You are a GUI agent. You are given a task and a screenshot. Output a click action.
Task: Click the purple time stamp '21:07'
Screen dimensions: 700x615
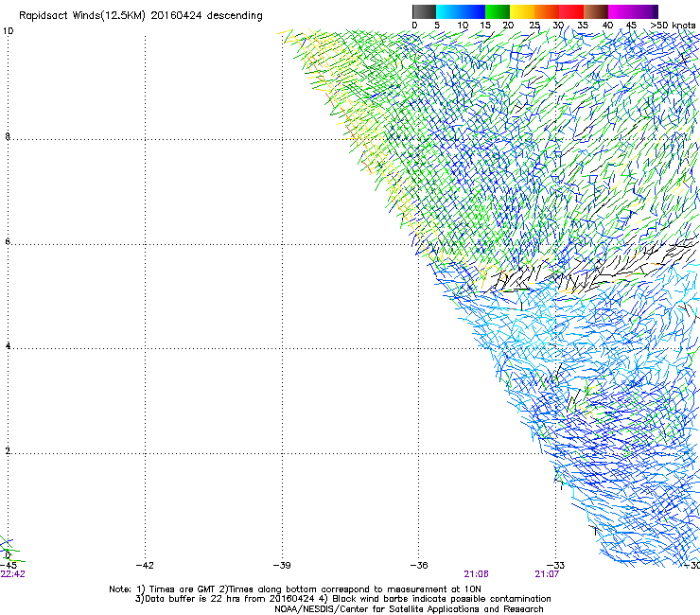click(x=547, y=574)
